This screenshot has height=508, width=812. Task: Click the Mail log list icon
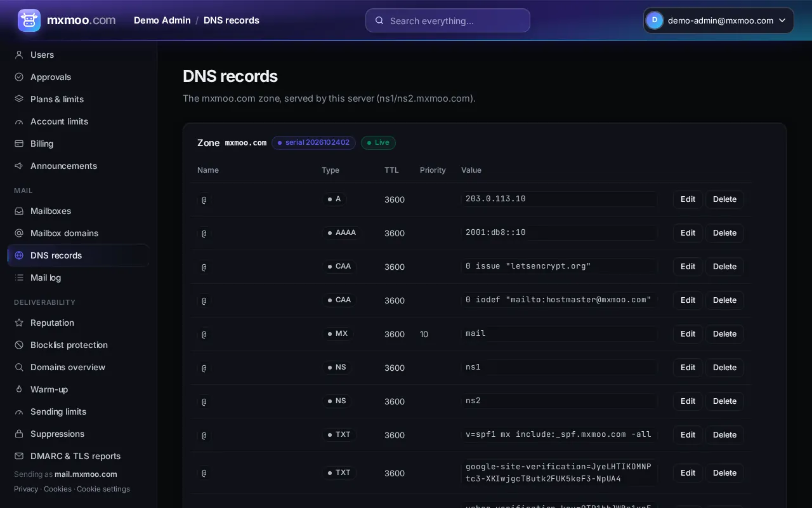point(19,277)
